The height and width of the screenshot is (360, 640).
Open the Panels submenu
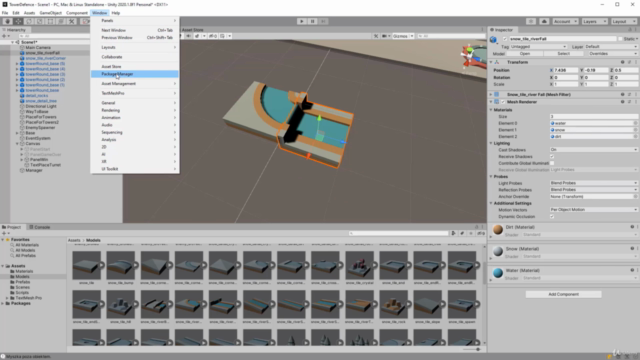pyautogui.click(x=135, y=20)
